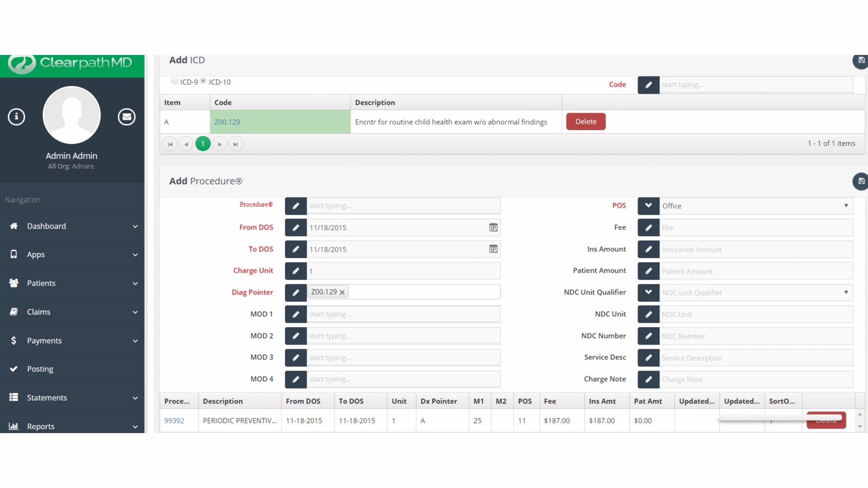Screen dimensions: 868x488
Task: Click pencil icon next to Charge Note
Action: coord(648,379)
